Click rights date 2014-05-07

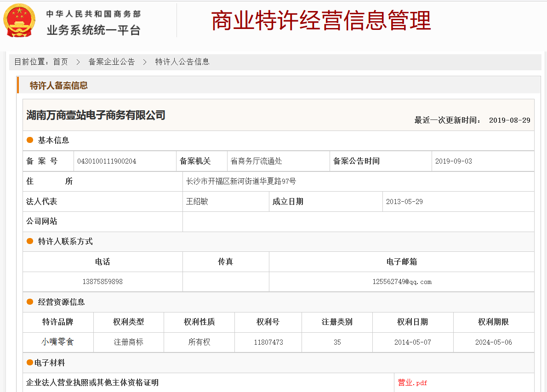coord(413,342)
